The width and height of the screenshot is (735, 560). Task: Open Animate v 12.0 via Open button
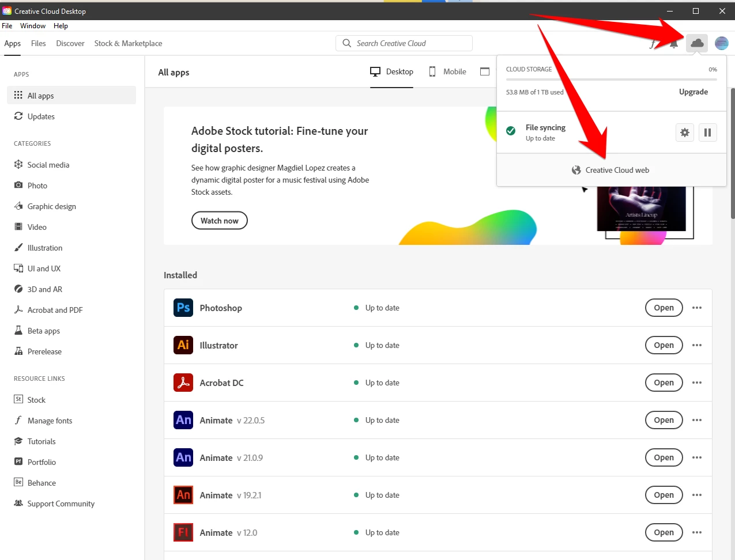point(664,532)
